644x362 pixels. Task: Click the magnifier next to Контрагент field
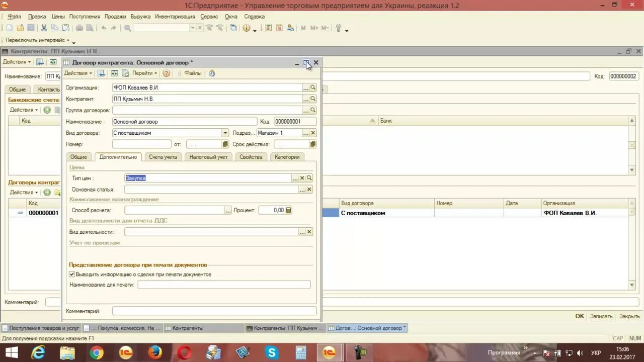pyautogui.click(x=313, y=99)
